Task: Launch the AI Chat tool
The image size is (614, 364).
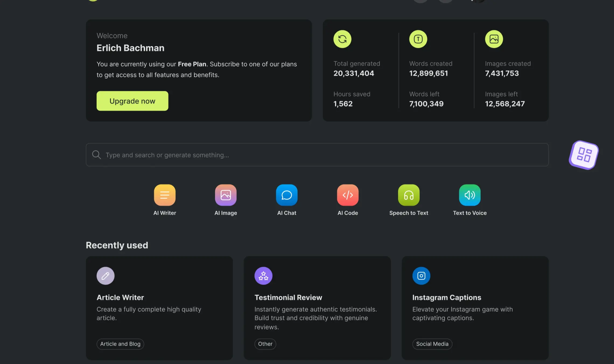Action: [286, 195]
